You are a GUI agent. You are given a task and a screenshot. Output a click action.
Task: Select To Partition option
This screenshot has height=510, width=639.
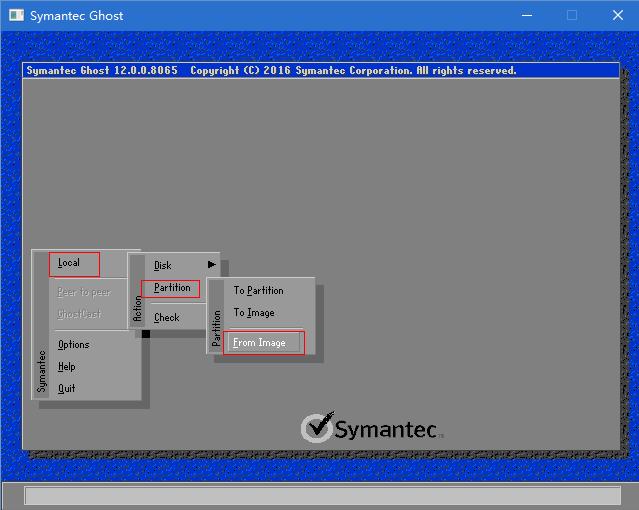pyautogui.click(x=258, y=291)
